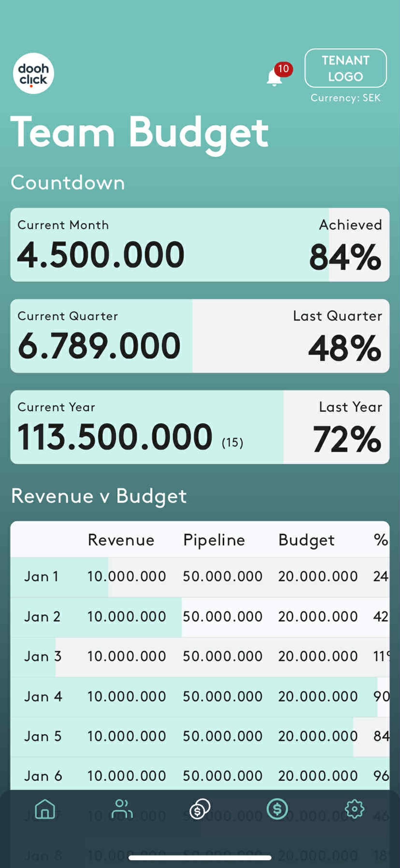This screenshot has width=400, height=868.
Task: Open the Current Month card
Action: pos(200,245)
